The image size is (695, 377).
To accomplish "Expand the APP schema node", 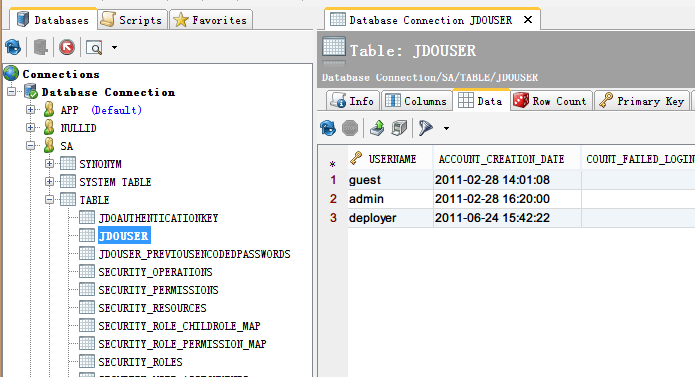I will [31, 109].
